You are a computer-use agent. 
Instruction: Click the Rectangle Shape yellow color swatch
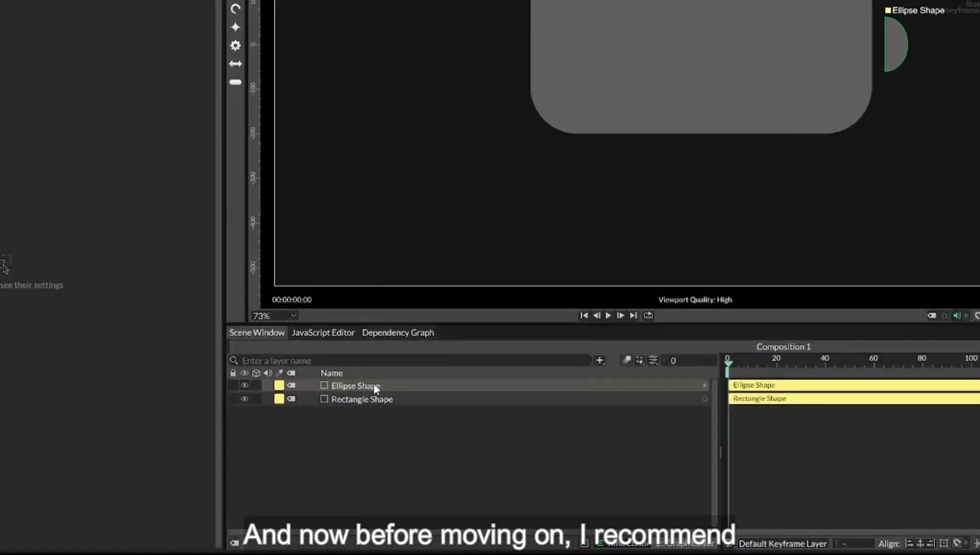coord(279,399)
